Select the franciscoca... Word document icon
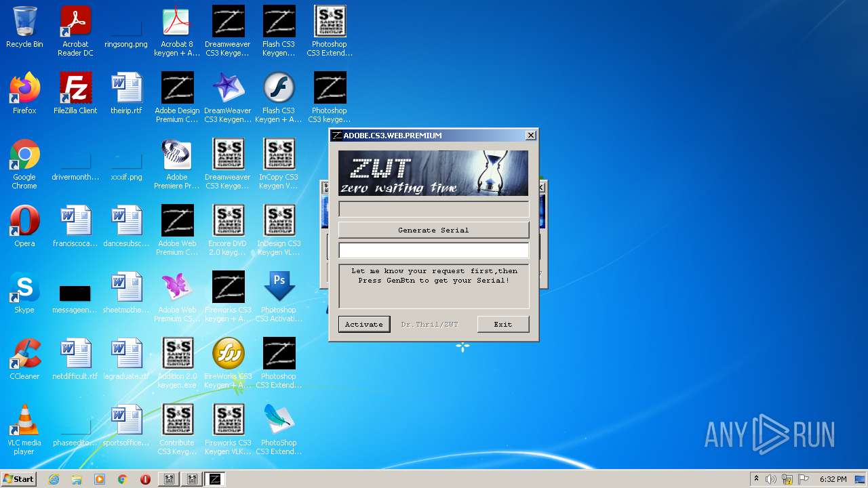 point(75,226)
